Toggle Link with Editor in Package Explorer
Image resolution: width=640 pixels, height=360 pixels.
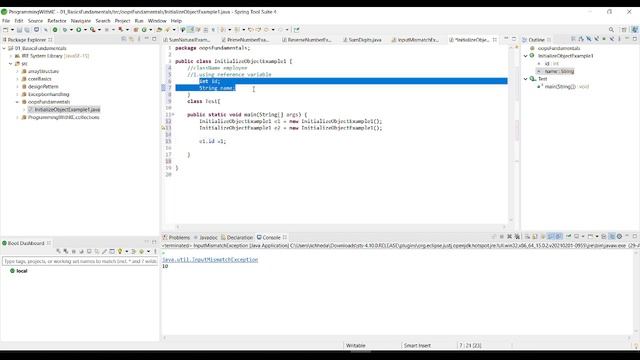tap(131, 39)
